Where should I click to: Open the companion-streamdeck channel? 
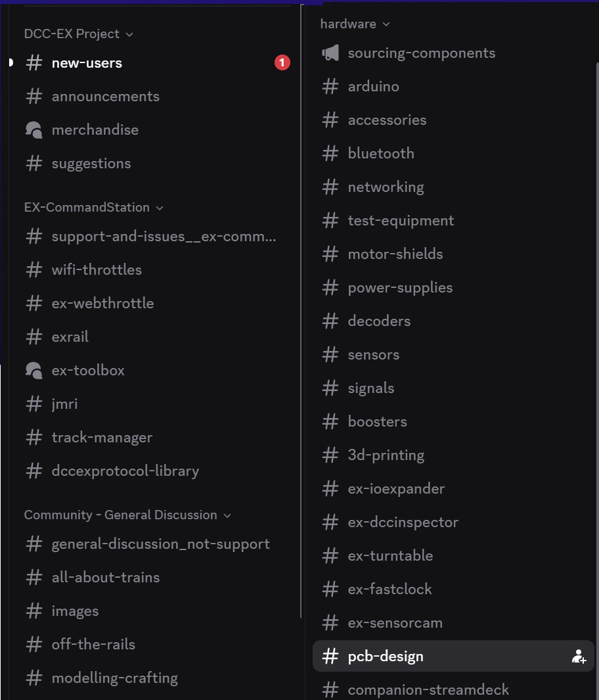click(428, 689)
